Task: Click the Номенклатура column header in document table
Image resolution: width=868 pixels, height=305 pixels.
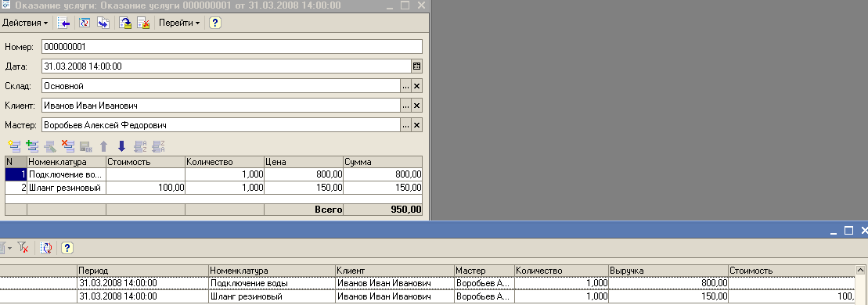Action: tap(67, 162)
